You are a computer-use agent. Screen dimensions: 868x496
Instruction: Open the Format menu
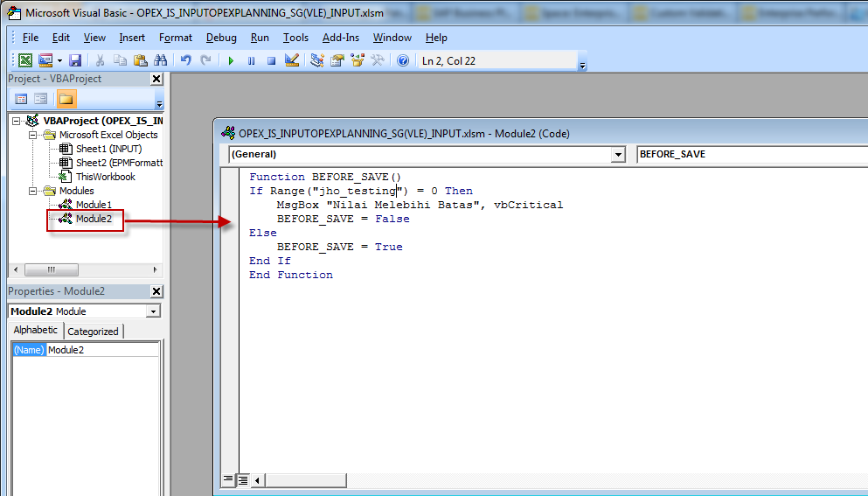pyautogui.click(x=176, y=38)
